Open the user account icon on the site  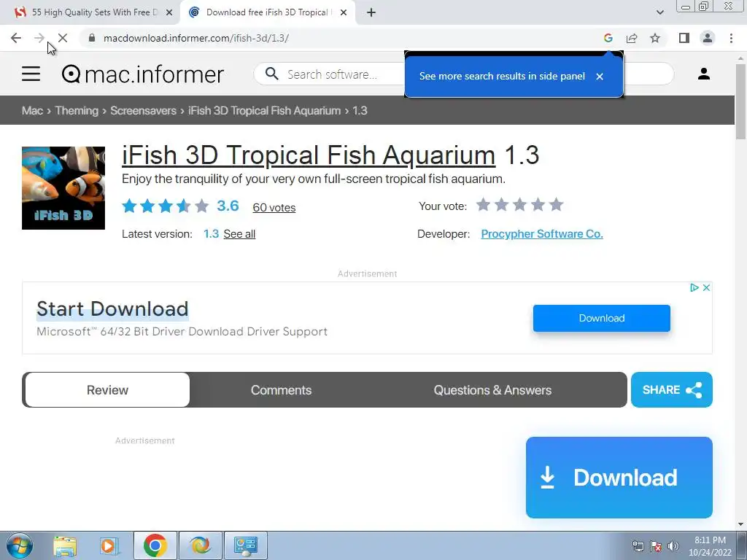pyautogui.click(x=704, y=74)
